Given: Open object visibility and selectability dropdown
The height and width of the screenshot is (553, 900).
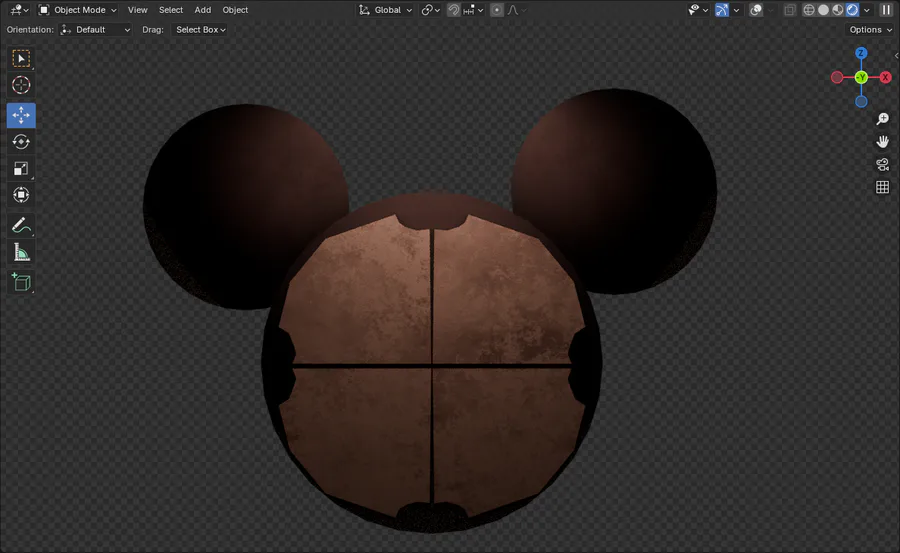Looking at the screenshot, I should [698, 10].
